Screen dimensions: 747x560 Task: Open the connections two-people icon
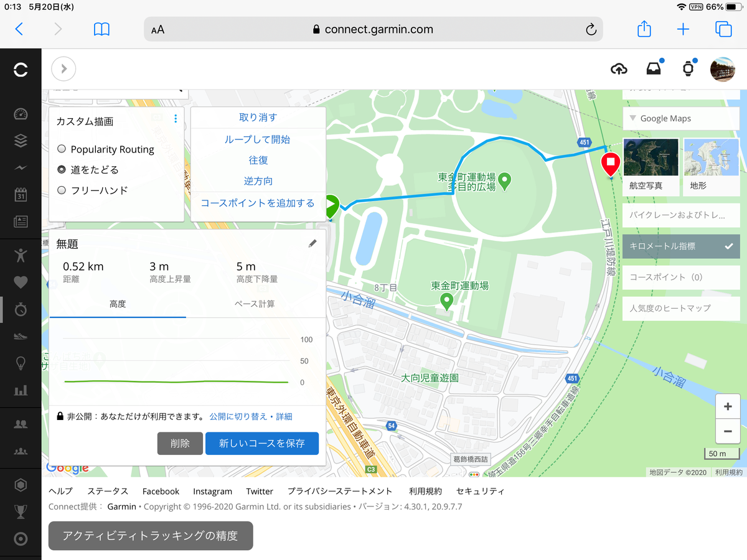coord(21,424)
